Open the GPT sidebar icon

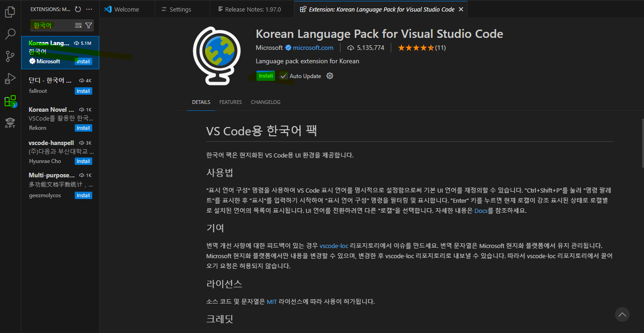10,123
